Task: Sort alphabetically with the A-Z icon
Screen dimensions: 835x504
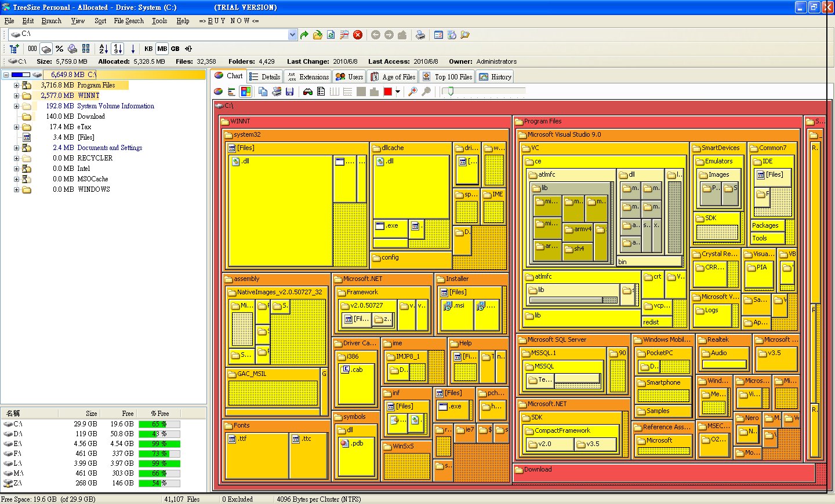Action: coord(104,49)
